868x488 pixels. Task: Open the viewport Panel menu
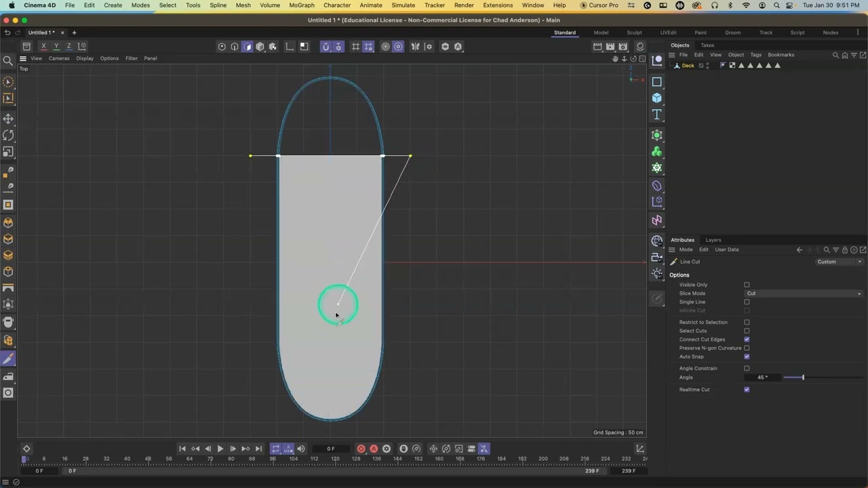[x=151, y=58]
